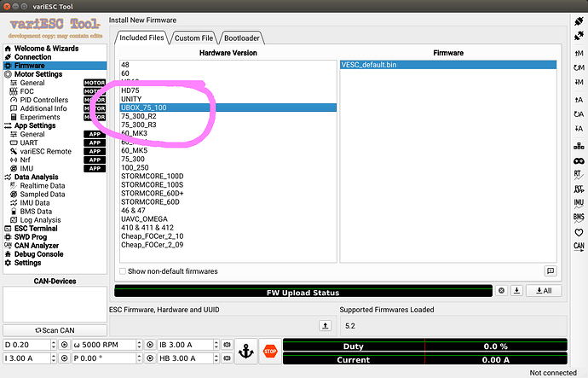Hit the red STOP button

coord(270,352)
